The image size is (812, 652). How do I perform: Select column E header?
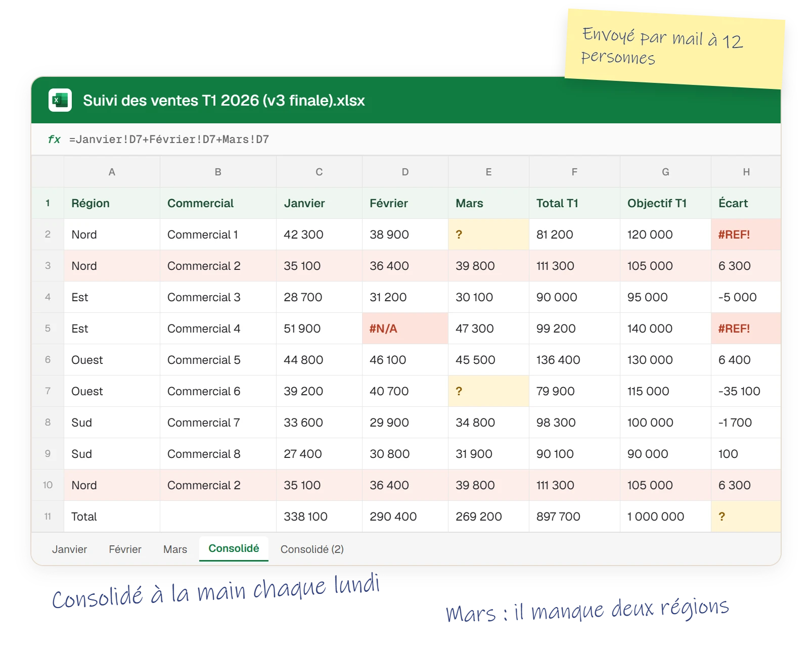coord(488,172)
